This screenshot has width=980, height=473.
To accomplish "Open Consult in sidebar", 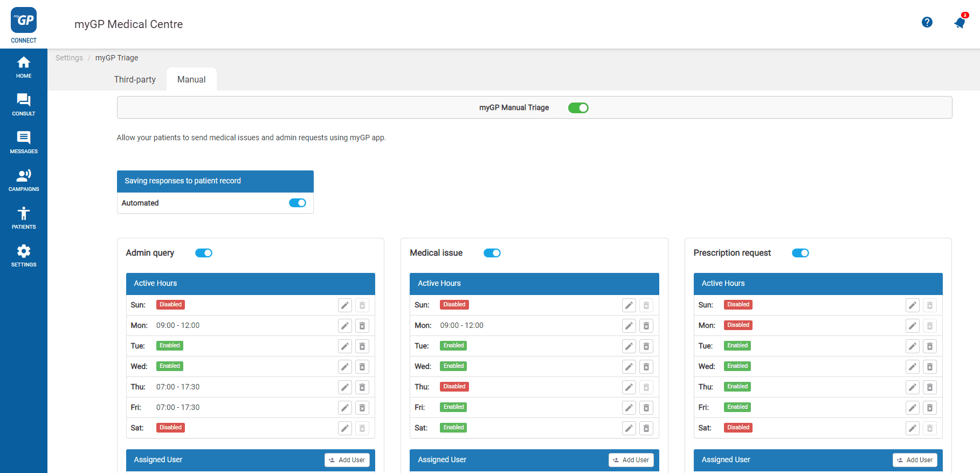I will tap(24, 105).
